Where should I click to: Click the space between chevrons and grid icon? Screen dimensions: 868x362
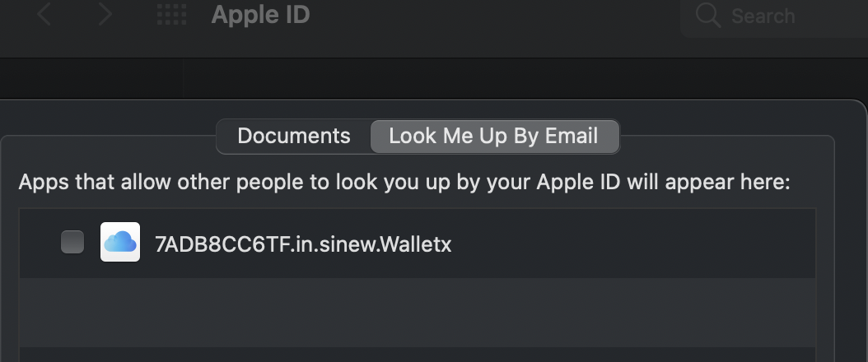[136, 15]
